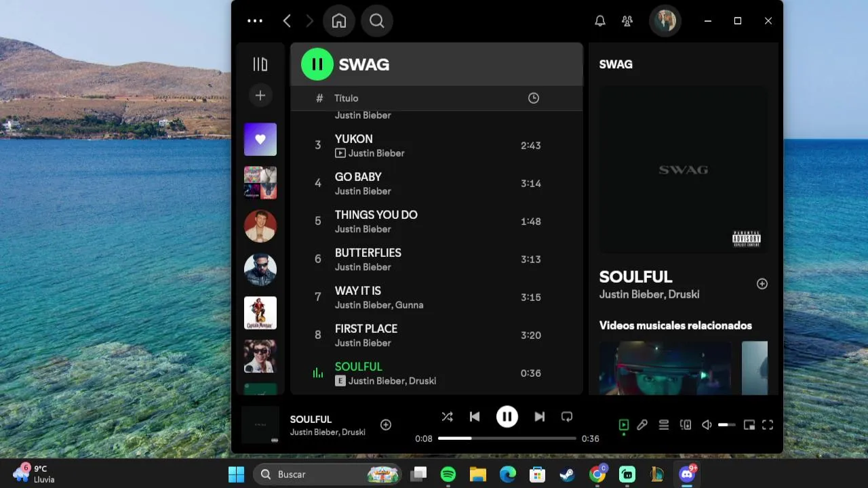Viewport: 868px width, 488px height.
Task: Open Connect to a device
Action: click(686, 425)
